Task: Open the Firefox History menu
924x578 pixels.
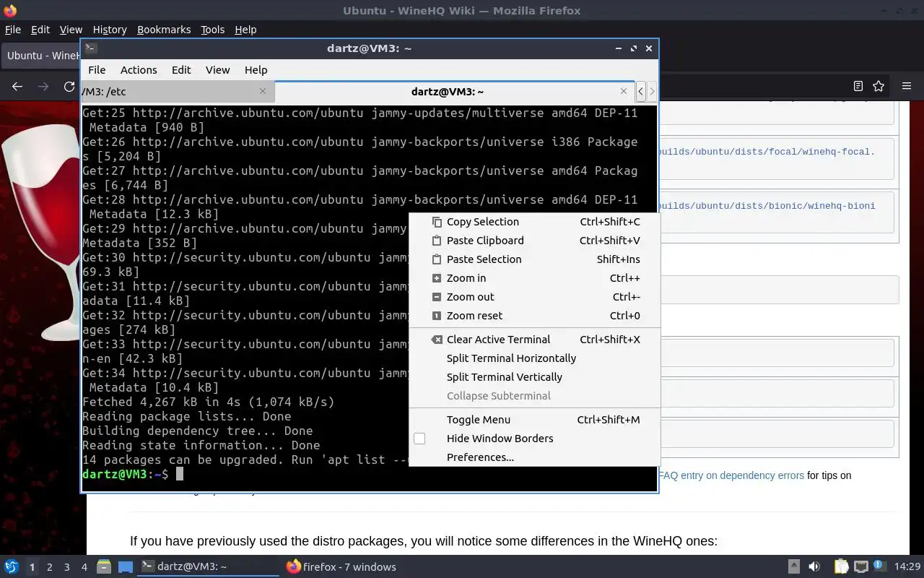Action: [x=110, y=30]
